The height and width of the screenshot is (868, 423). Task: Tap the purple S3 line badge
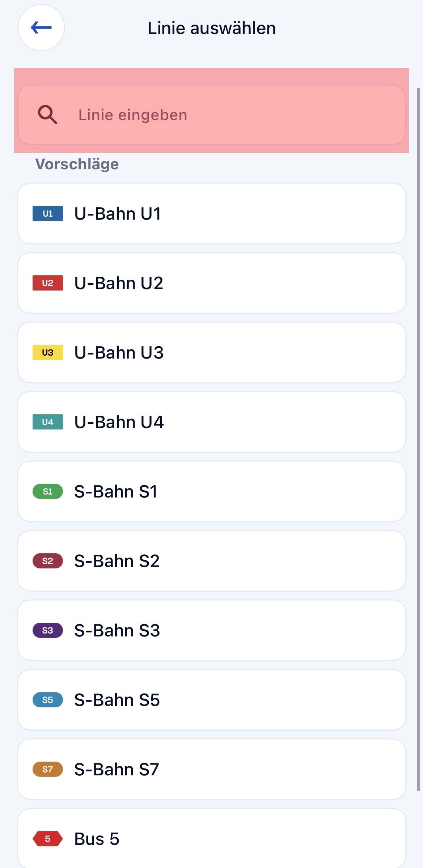(48, 630)
